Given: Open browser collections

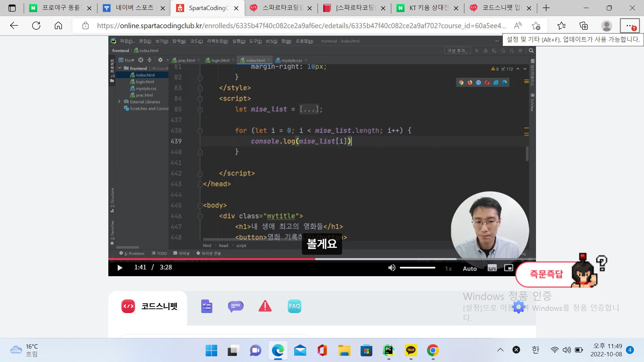Looking at the screenshot, I should pyautogui.click(x=584, y=25).
